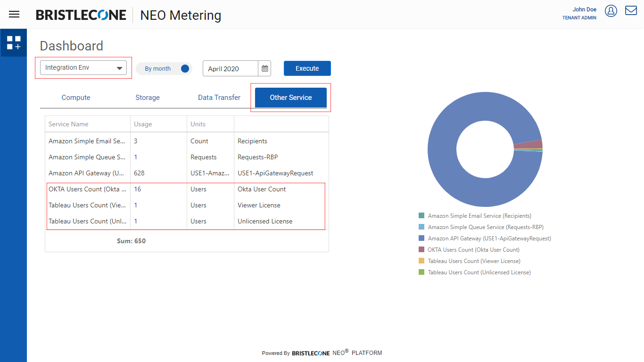Click the Bristlecone logo in header

[x=81, y=15]
